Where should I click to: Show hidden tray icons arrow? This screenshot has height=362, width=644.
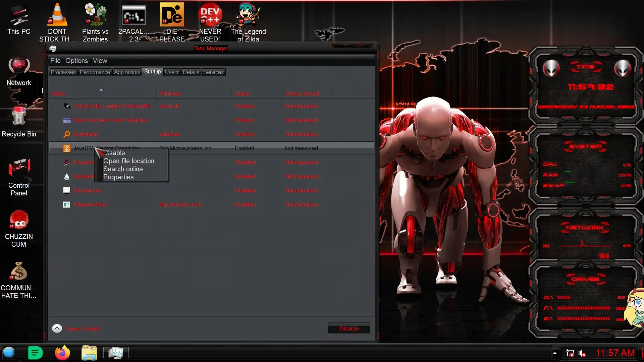click(x=555, y=353)
